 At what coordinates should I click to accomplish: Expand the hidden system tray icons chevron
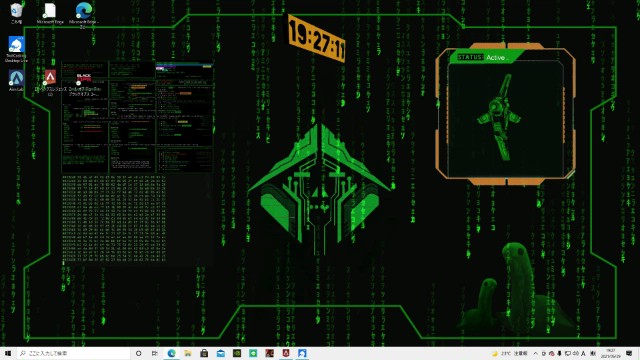pyautogui.click(x=536, y=353)
